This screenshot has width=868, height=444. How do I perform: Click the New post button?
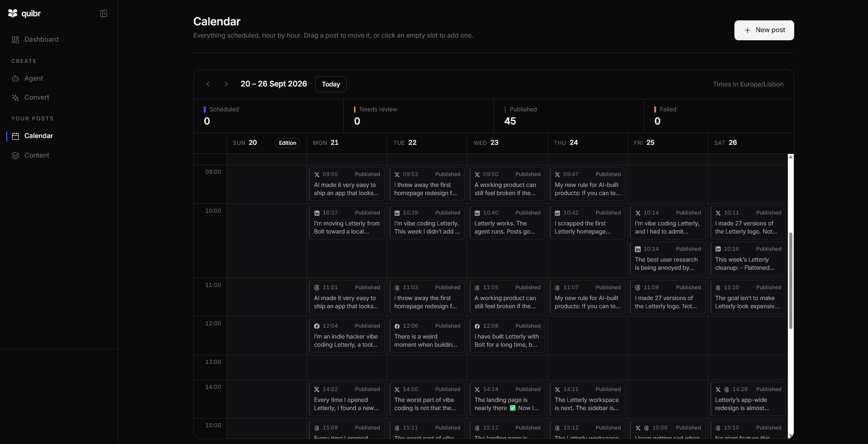[x=764, y=30]
